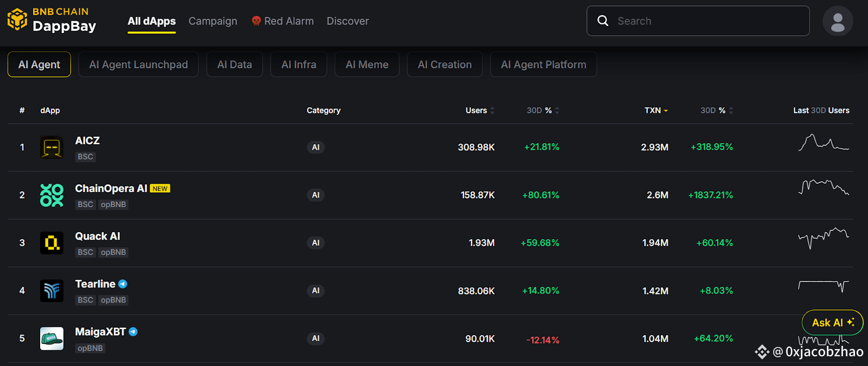
Task: Click the search magnifier icon
Action: click(603, 21)
